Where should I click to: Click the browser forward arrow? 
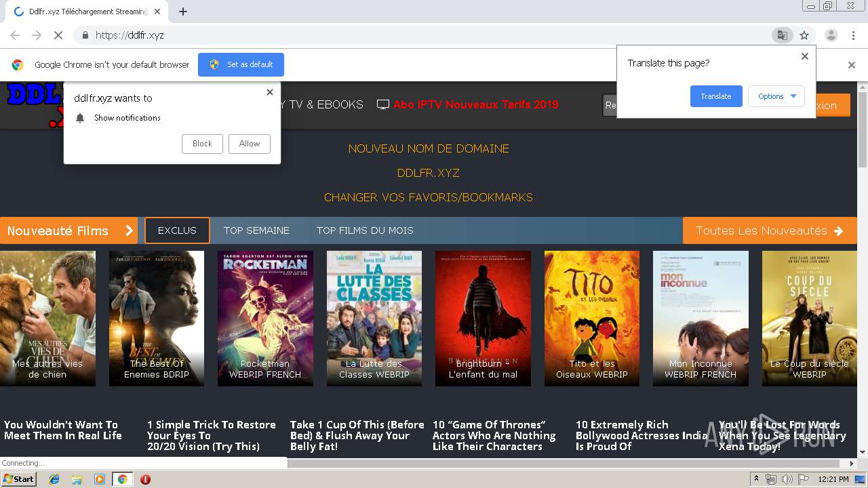(x=37, y=35)
